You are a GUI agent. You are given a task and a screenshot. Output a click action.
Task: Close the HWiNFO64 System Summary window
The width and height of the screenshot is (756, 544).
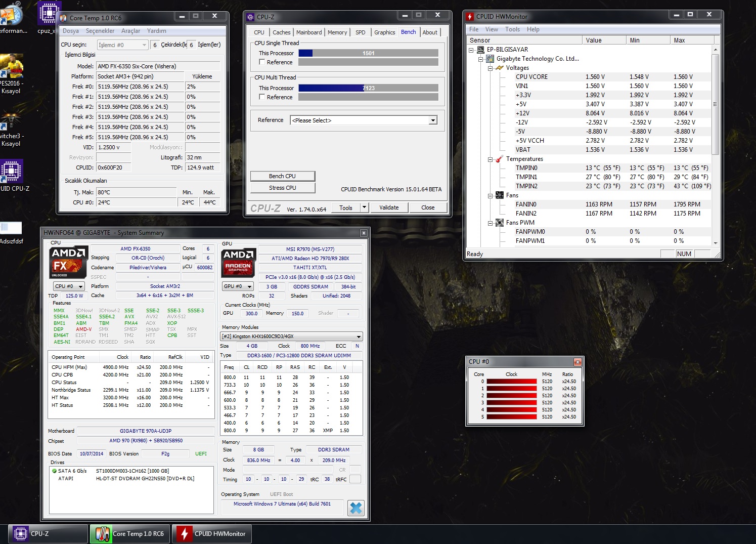pos(364,233)
